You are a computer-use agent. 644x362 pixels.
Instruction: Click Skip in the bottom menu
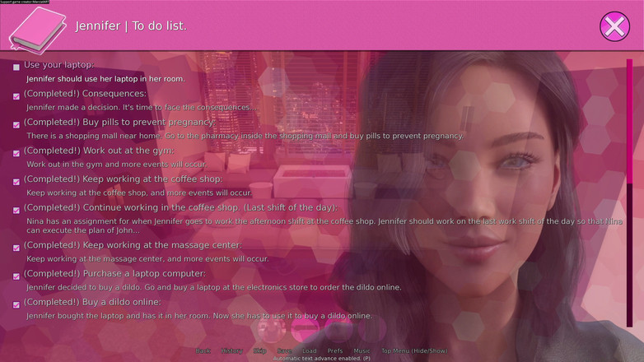(x=259, y=350)
